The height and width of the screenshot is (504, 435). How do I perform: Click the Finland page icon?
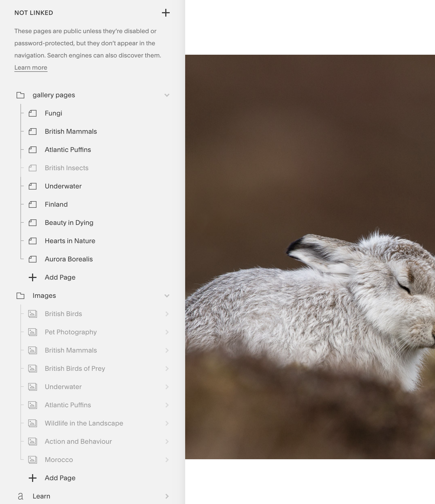coord(33,204)
